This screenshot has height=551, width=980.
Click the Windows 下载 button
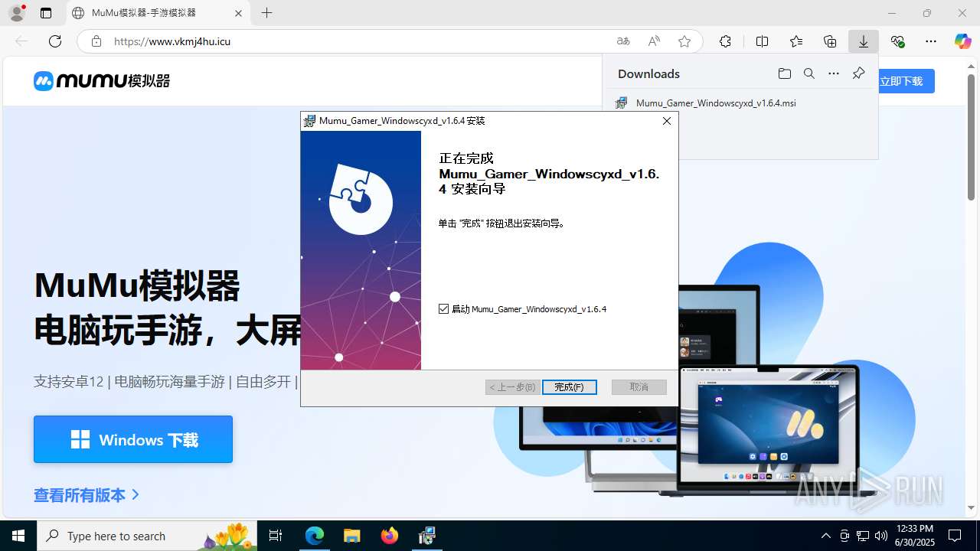[x=133, y=439]
